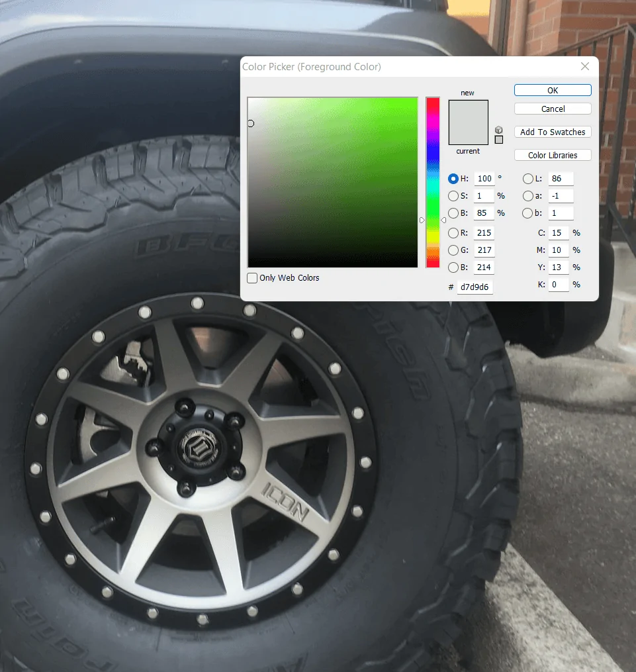Click Add To Swatches button
The image size is (636, 672).
tap(553, 132)
